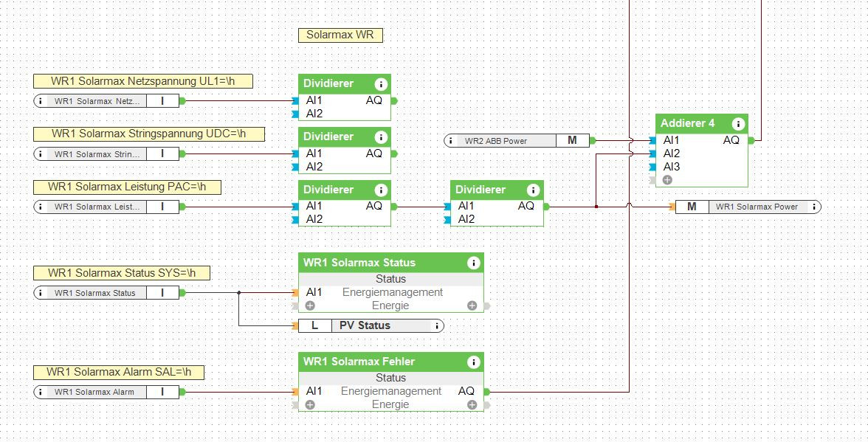This screenshot has width=868, height=442.
Task: Click the info icon on PV Status element
Action: coord(437,325)
